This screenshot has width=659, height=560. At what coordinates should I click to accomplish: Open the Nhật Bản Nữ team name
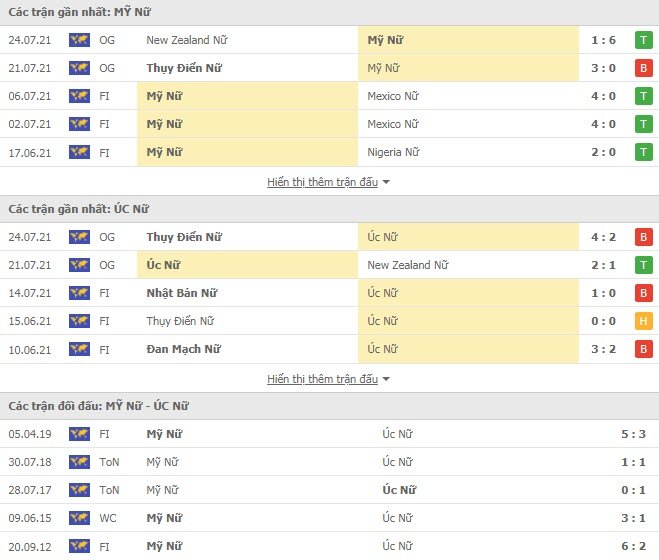[182, 293]
